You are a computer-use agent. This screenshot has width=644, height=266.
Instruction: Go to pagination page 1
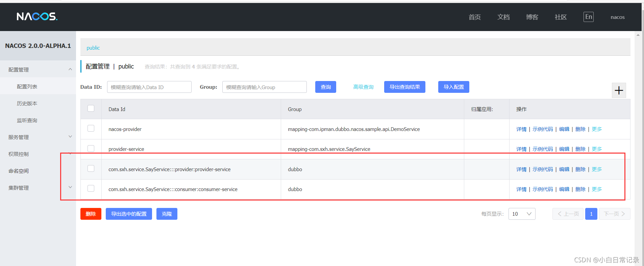pyautogui.click(x=591, y=214)
